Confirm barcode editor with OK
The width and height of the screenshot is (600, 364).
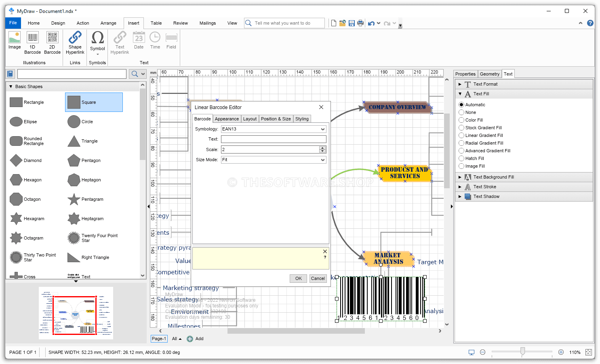pyautogui.click(x=299, y=278)
